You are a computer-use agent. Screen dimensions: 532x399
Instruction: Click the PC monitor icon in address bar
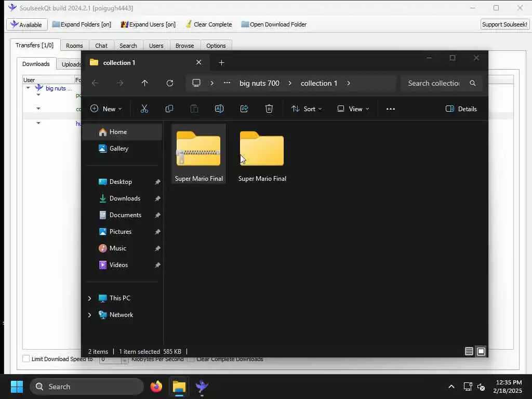(196, 83)
